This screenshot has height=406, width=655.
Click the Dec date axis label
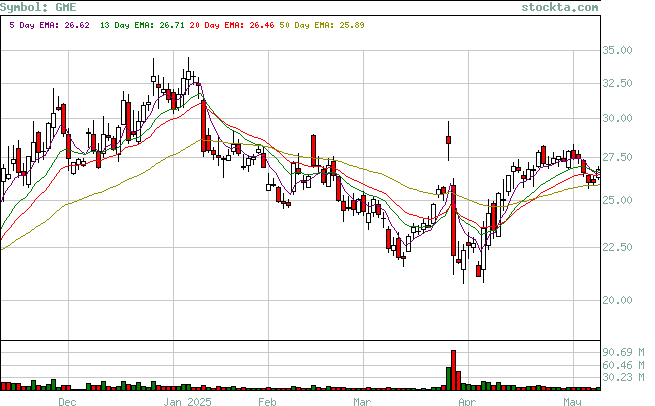pyautogui.click(x=67, y=401)
